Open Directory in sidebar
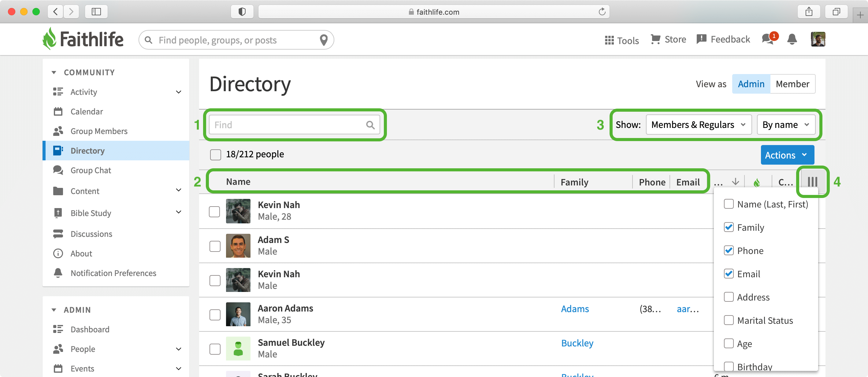The image size is (868, 377). pos(116,151)
